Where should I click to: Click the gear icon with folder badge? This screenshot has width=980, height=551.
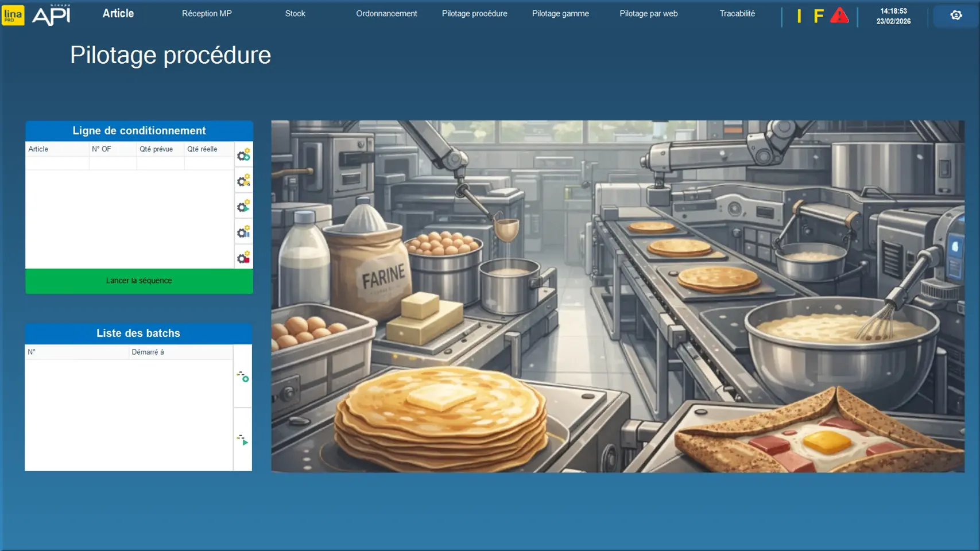243,181
